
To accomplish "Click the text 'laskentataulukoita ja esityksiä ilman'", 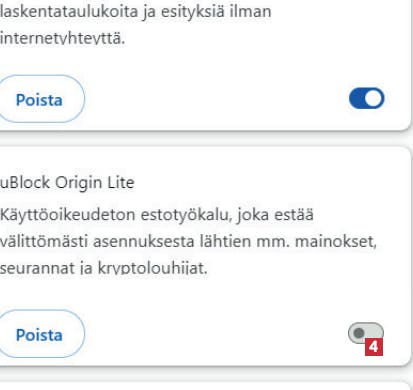I will coord(136,12).
